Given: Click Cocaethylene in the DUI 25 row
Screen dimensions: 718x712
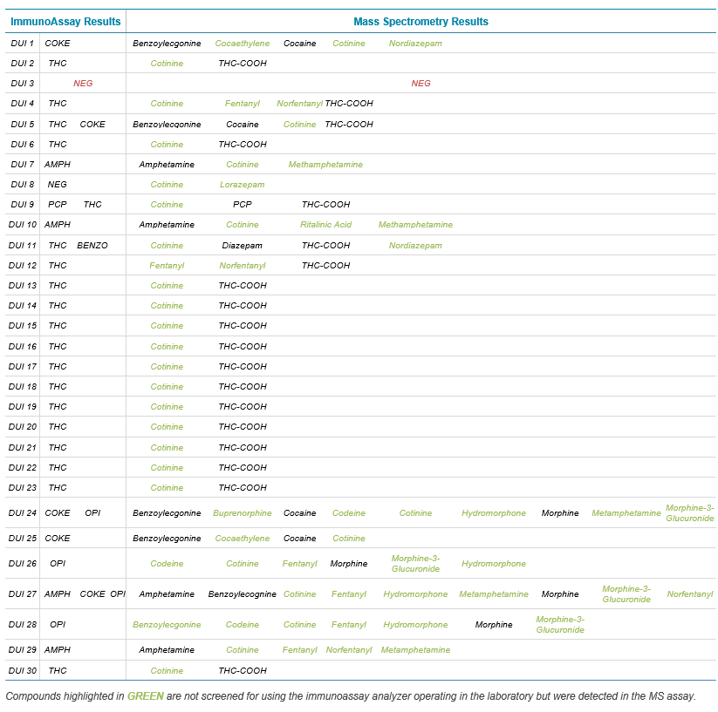Looking at the screenshot, I should point(242,538).
